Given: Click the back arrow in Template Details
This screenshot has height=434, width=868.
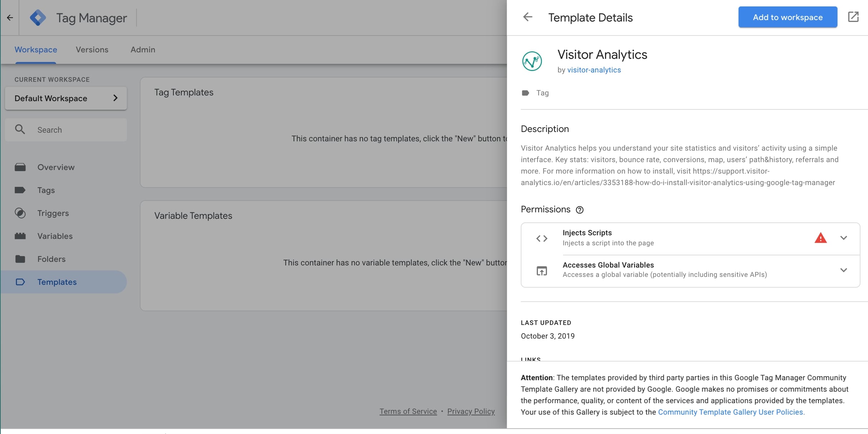Looking at the screenshot, I should (528, 17).
